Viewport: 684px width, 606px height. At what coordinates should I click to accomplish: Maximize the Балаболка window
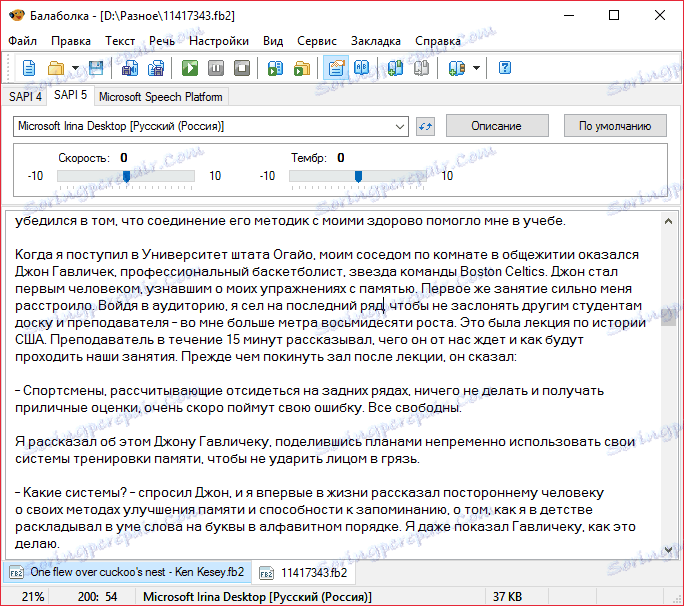point(614,16)
